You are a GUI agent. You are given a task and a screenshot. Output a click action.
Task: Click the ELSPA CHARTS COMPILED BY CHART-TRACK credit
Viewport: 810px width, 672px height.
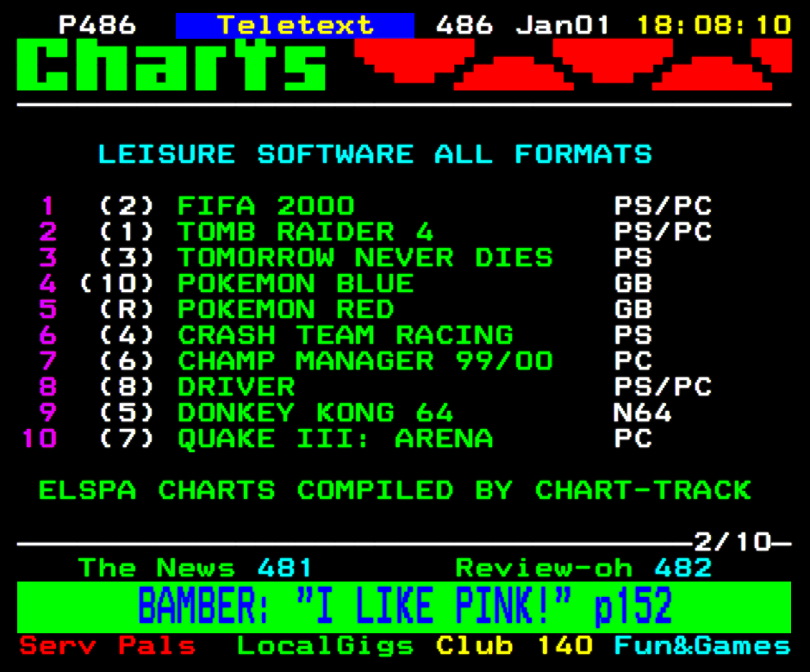click(395, 490)
